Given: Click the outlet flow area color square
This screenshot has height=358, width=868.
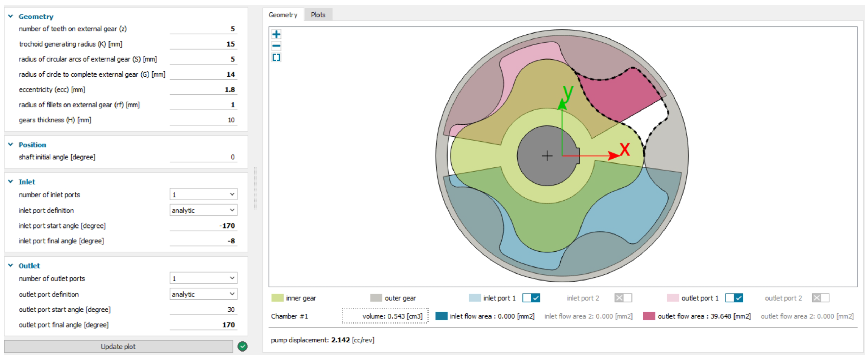Looking at the screenshot, I should [x=649, y=316].
